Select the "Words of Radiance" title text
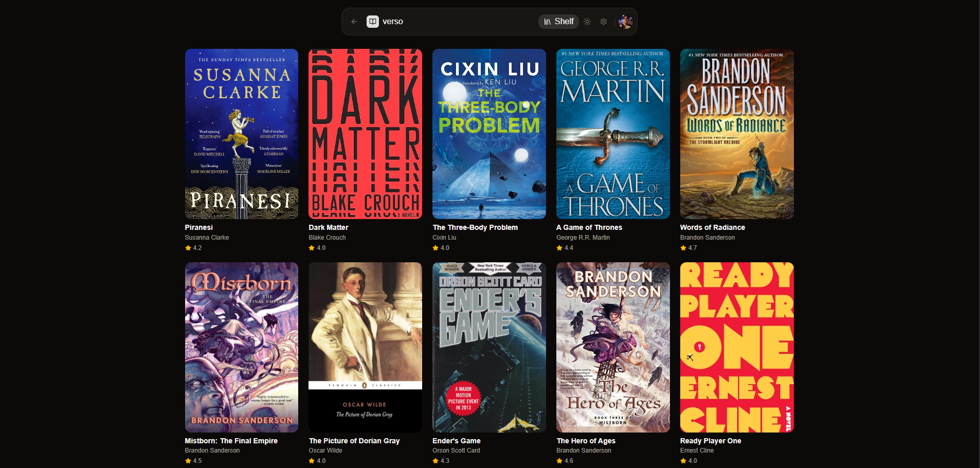The width and height of the screenshot is (980, 468). (713, 227)
